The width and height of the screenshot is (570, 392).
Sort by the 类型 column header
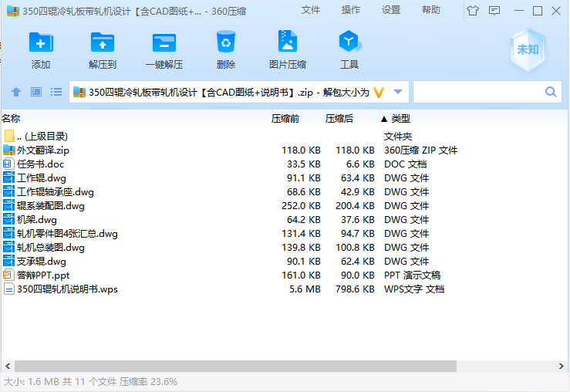point(400,118)
